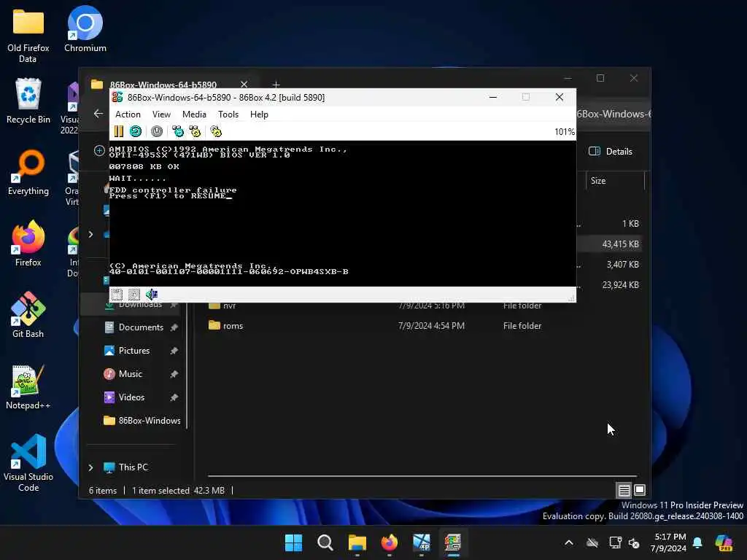The height and width of the screenshot is (560, 747).
Task: Launch the Notepad++ desktop shortcut
Action: (x=28, y=386)
